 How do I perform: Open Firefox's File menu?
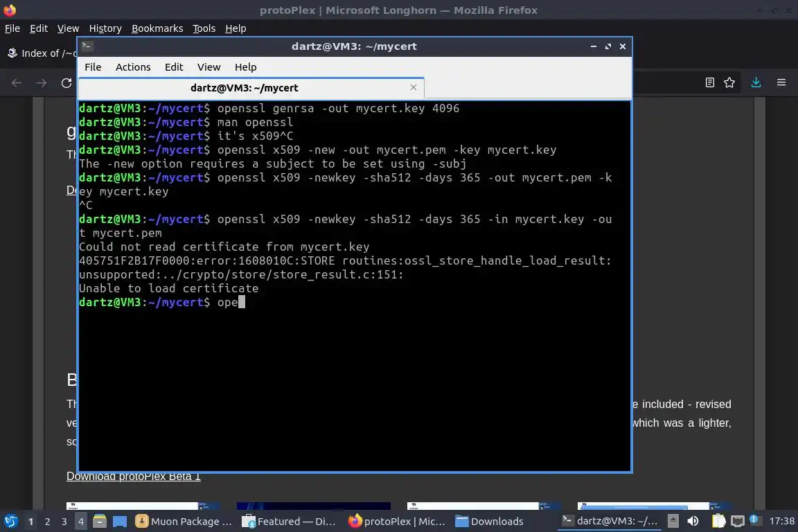coord(12,28)
